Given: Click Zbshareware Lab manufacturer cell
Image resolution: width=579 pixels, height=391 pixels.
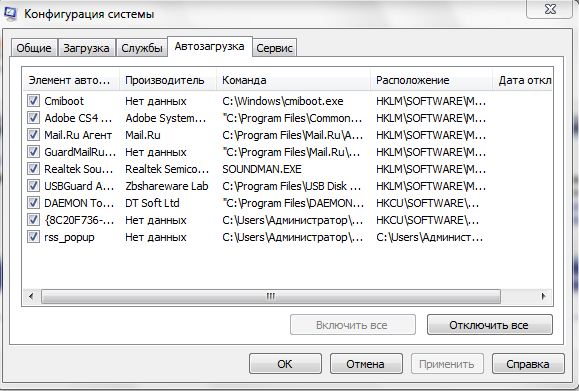Looking at the screenshot, I should coord(167,186).
